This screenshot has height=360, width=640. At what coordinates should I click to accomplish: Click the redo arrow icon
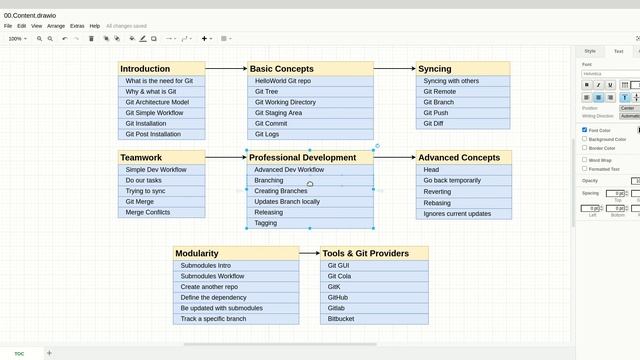[76, 38]
